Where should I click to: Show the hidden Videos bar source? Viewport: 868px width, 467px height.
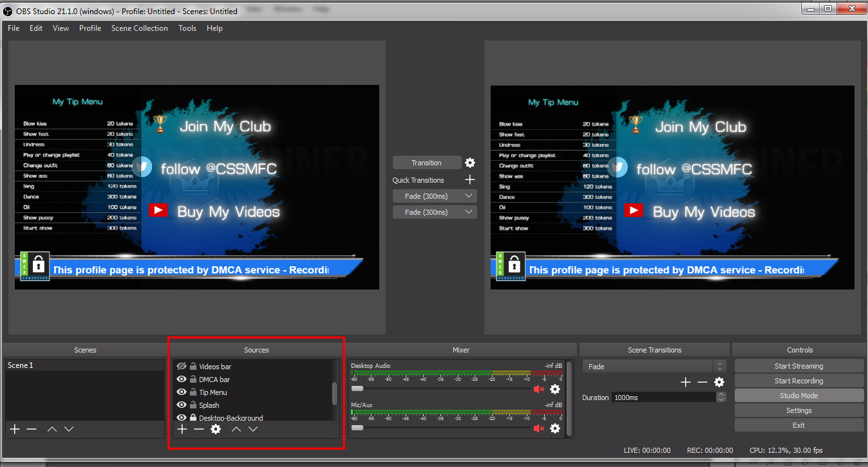coord(182,367)
